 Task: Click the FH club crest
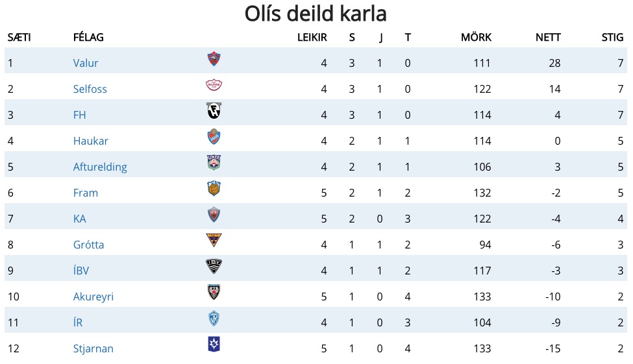coord(214,111)
